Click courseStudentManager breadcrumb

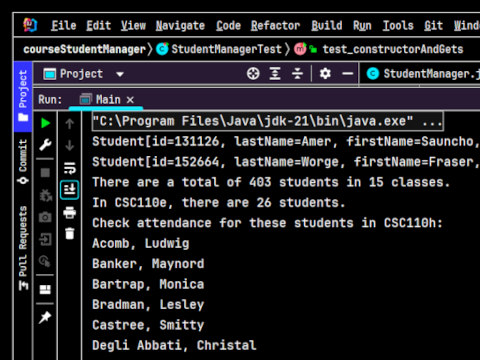point(85,49)
